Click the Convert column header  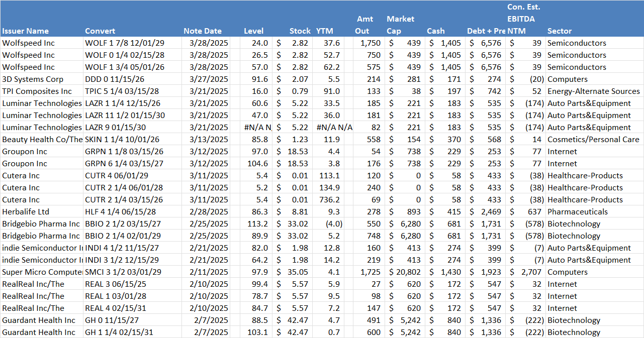click(x=100, y=31)
